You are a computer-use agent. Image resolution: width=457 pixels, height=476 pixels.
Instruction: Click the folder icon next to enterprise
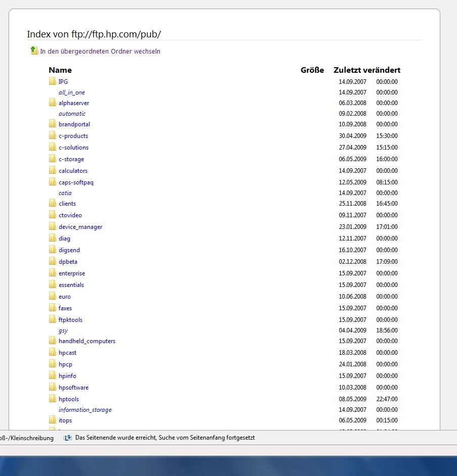tap(53, 272)
